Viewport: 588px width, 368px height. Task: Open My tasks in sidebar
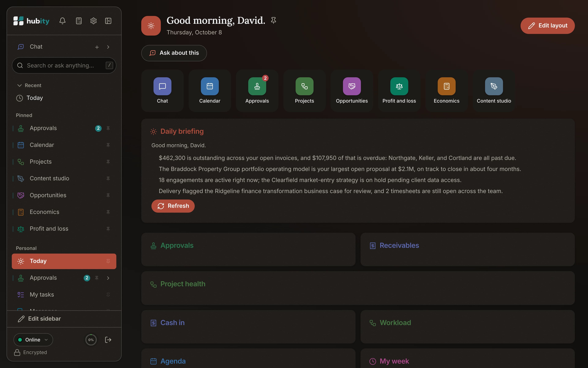pyautogui.click(x=64, y=295)
